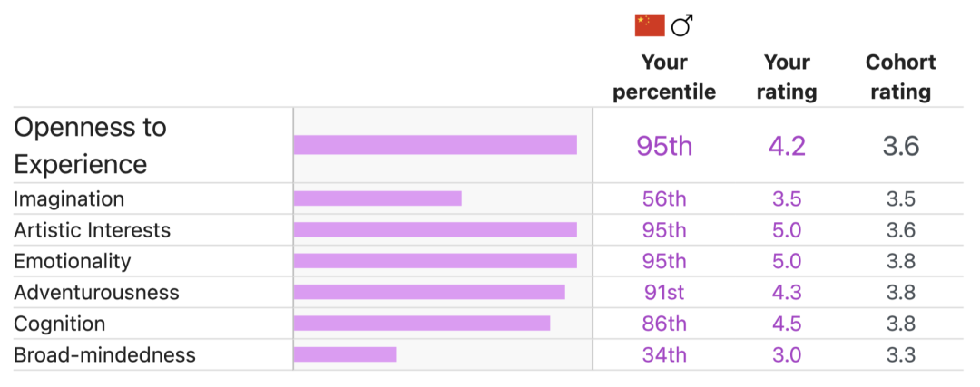Click the Broad-mindedness bar
Viewport: 980px width, 387px height.
[x=345, y=354]
